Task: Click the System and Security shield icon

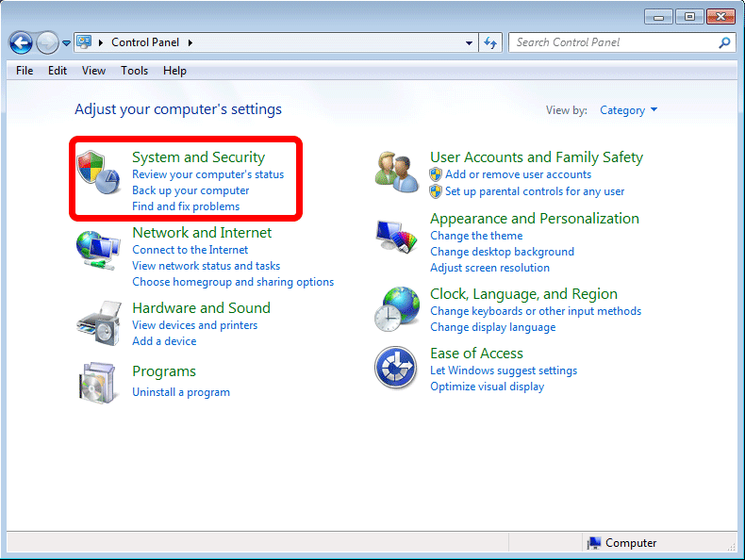Action: coord(98,172)
